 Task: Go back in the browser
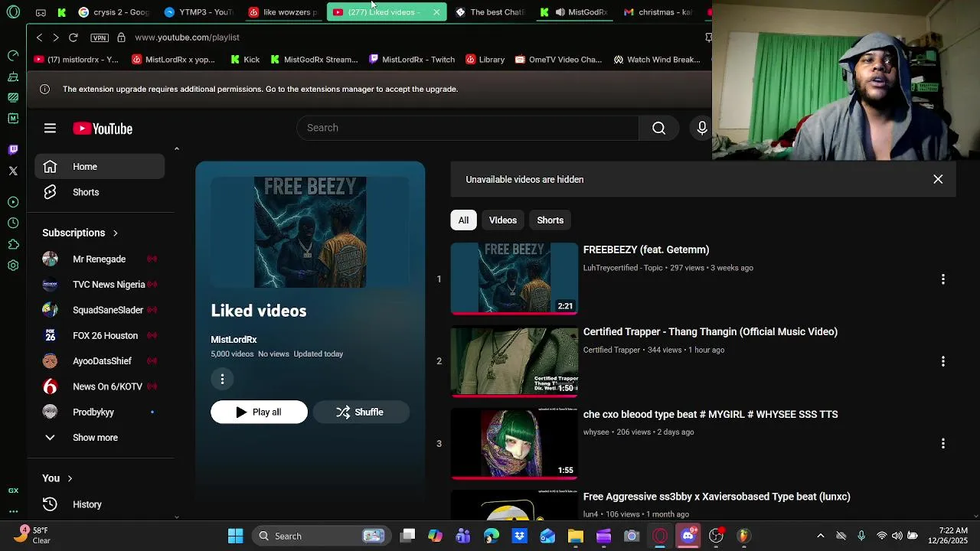point(39,37)
